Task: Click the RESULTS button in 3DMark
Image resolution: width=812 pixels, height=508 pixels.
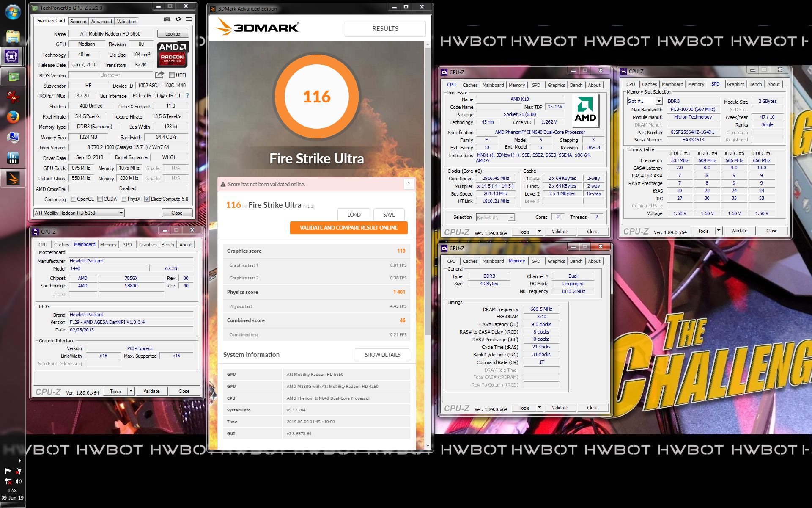Action: point(385,29)
